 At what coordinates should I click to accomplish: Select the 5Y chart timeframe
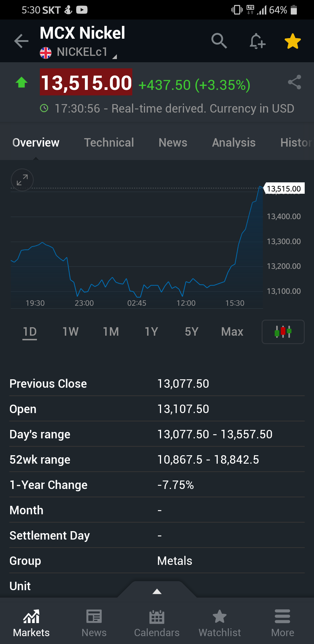[x=192, y=332]
